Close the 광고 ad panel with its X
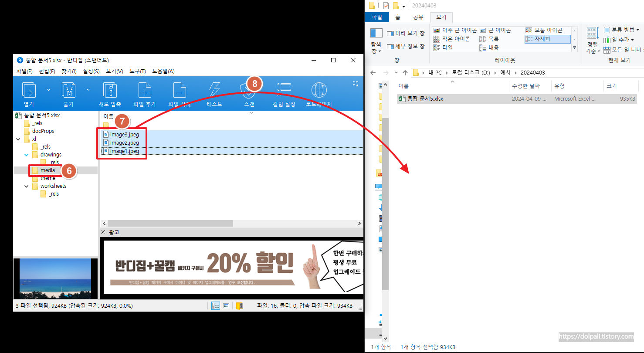The image size is (644, 353). click(x=103, y=232)
